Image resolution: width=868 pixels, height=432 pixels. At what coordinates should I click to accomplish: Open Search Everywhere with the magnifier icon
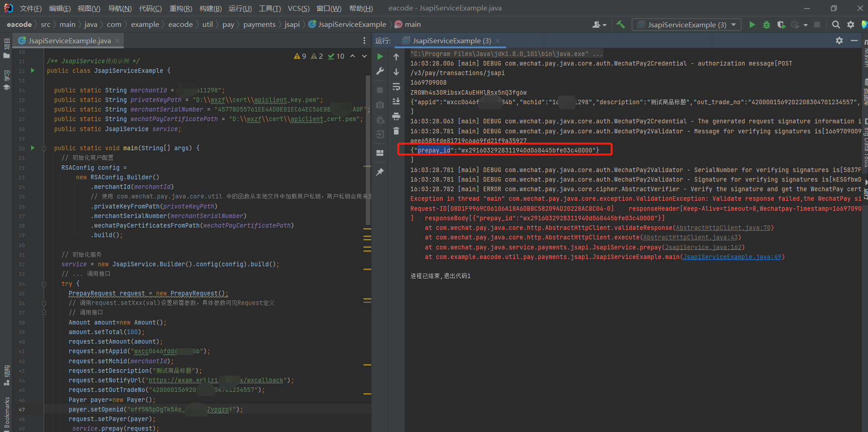836,25
